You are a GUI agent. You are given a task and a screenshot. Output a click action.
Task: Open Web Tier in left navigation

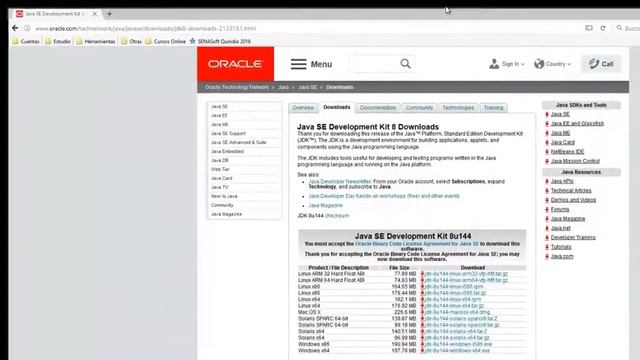point(220,169)
